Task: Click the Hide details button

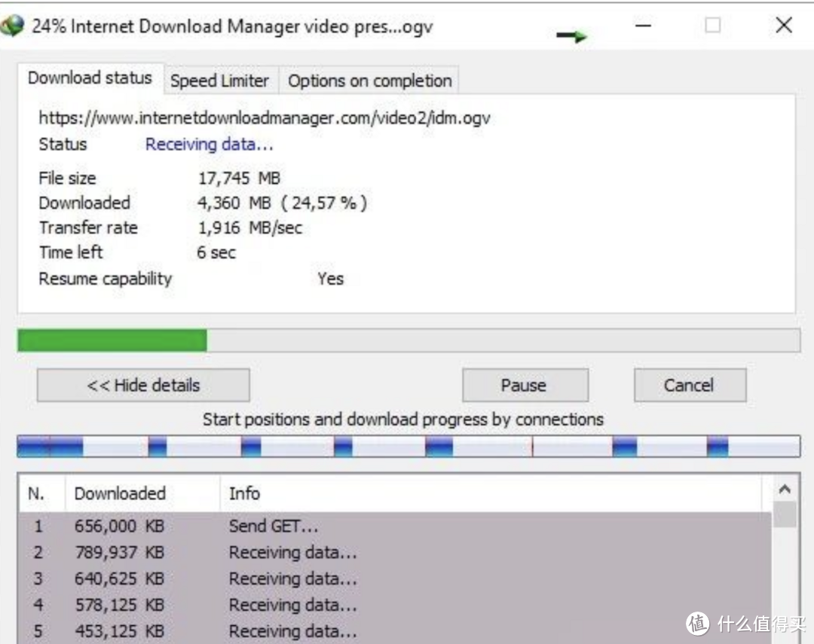Action: (143, 385)
